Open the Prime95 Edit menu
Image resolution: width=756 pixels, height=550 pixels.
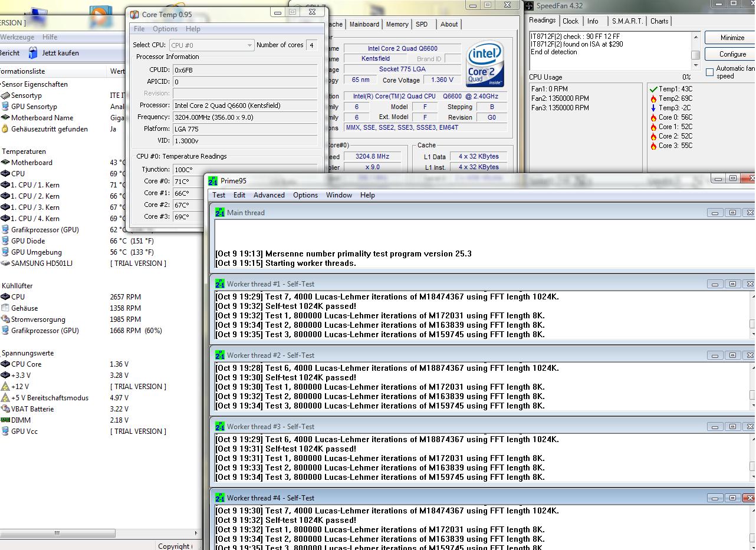pyautogui.click(x=239, y=195)
